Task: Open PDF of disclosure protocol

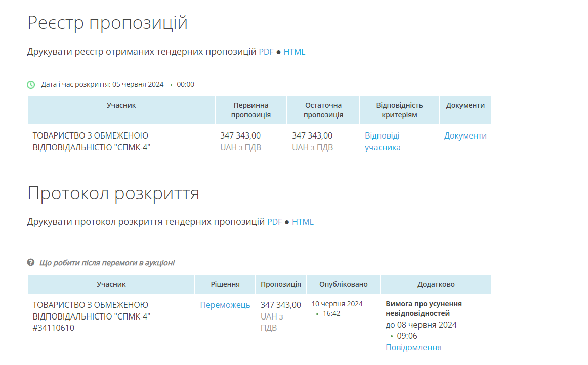Action: point(274,222)
